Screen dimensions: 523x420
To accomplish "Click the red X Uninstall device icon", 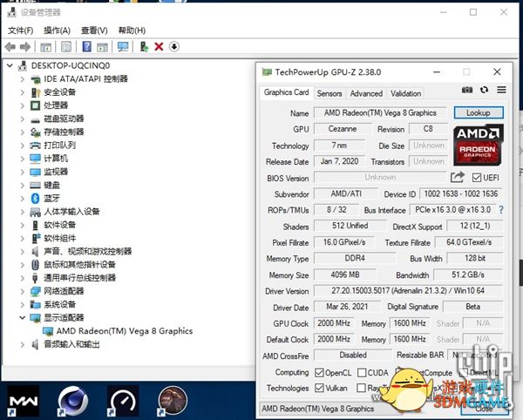I will [159, 47].
